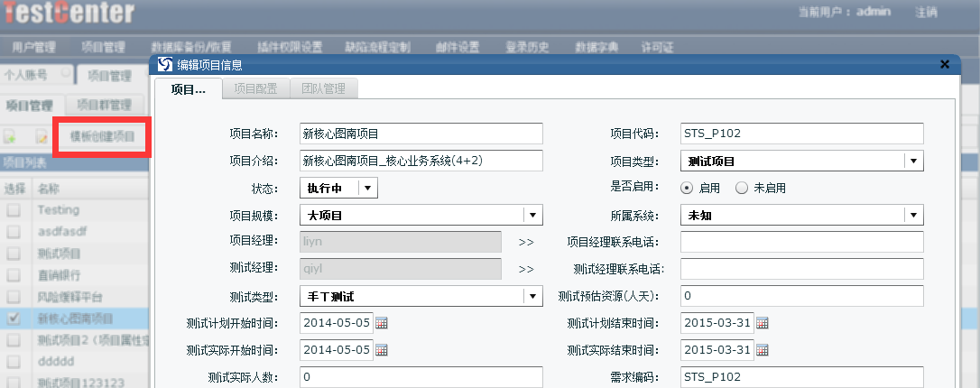This screenshot has width=980, height=388.
Task: Click in the 需求编码 field
Action: click(802, 377)
